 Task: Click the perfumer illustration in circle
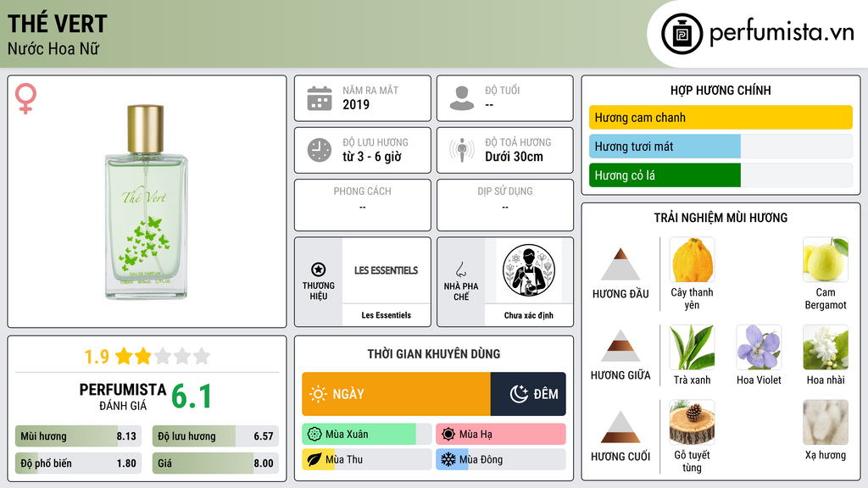tap(529, 270)
